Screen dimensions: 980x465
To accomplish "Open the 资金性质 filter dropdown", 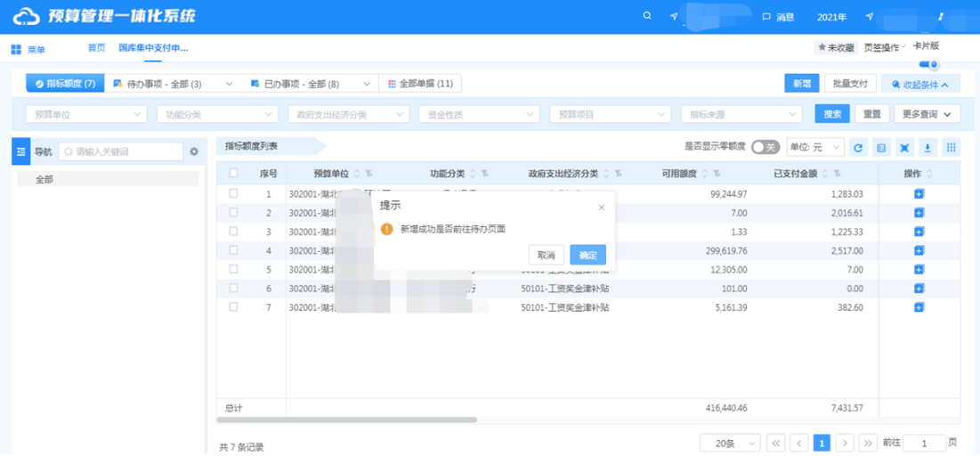I will click(x=480, y=115).
